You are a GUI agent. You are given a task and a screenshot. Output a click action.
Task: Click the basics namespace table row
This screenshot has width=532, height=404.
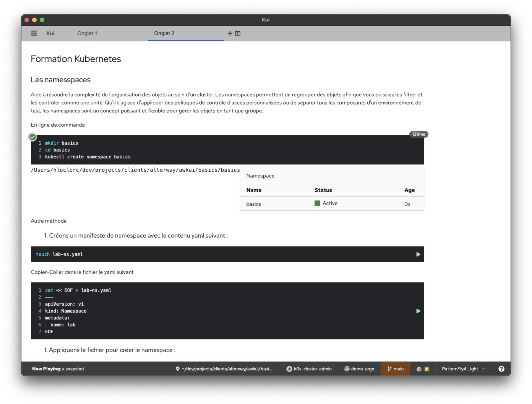(x=254, y=204)
